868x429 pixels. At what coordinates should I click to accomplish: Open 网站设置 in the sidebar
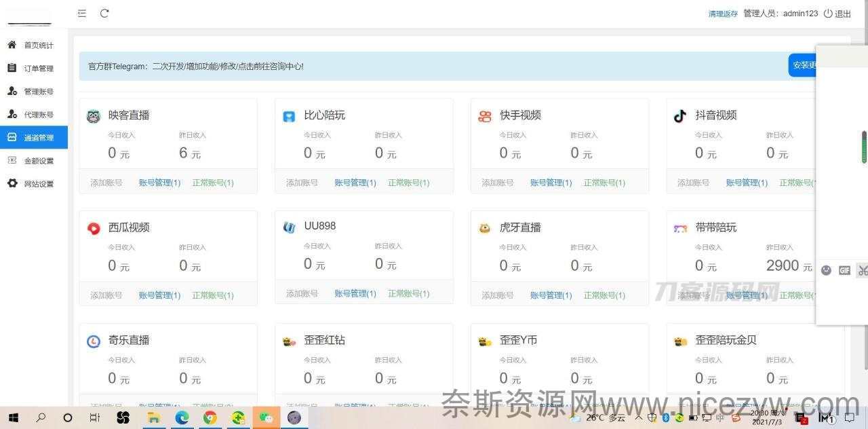pos(34,184)
